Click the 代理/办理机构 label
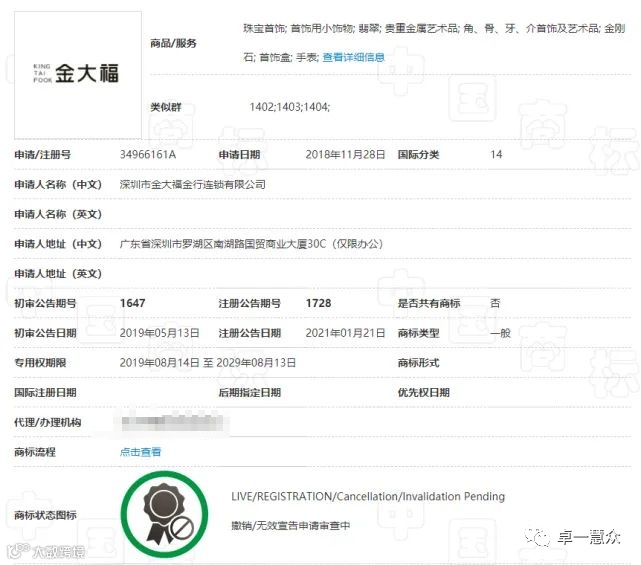 [x=47, y=422]
